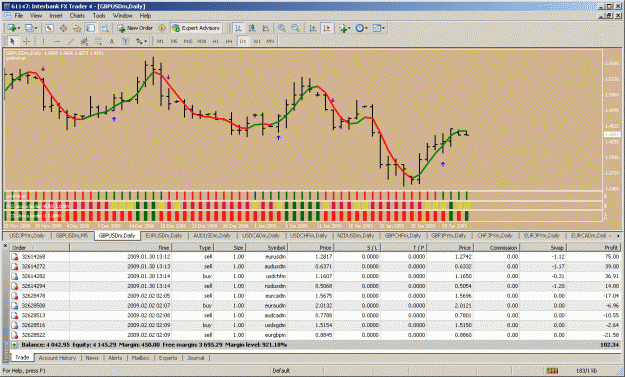The height and width of the screenshot is (377, 625).
Task: Select the usdsgdm order row
Action: point(315,326)
